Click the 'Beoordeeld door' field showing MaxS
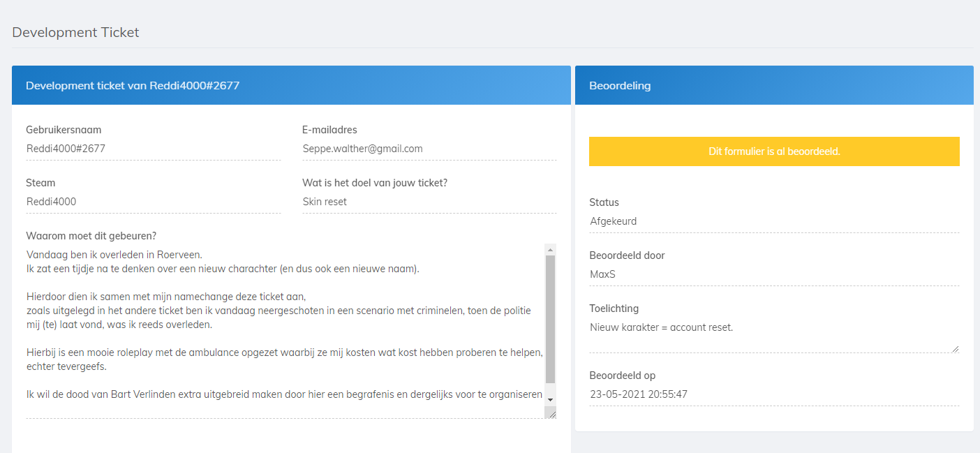 (773, 274)
